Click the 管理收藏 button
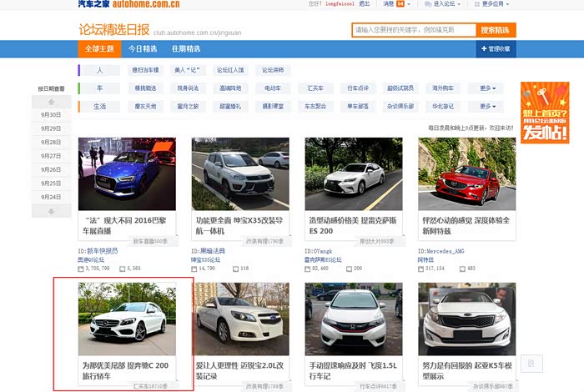Image resolution: width=584 pixels, height=392 pixels. coord(496,48)
